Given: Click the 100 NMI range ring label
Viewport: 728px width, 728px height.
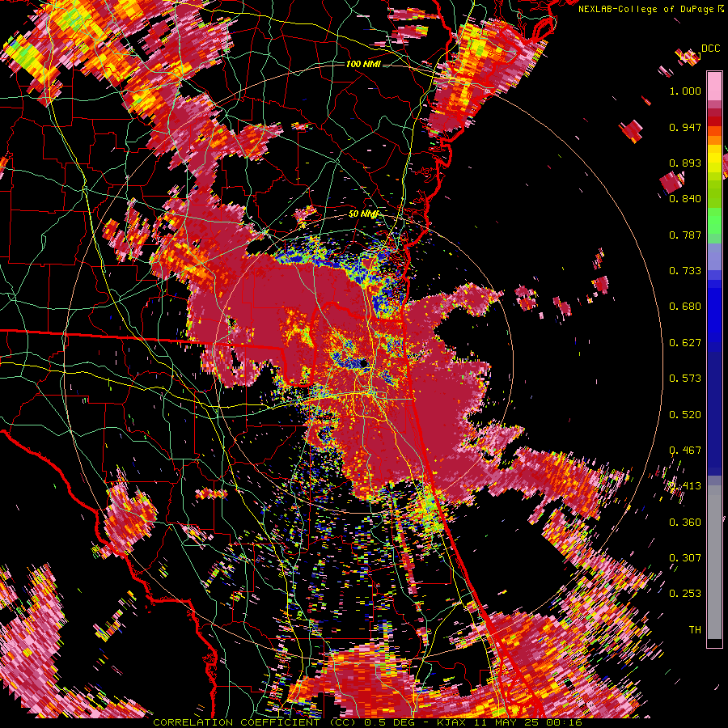Looking at the screenshot, I should (363, 64).
